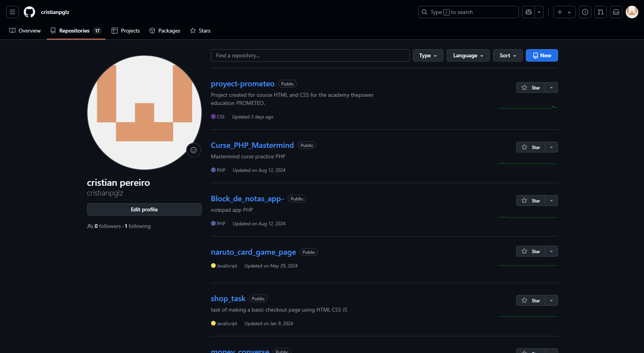Star the naruto_card_game_page repository

[531, 251]
